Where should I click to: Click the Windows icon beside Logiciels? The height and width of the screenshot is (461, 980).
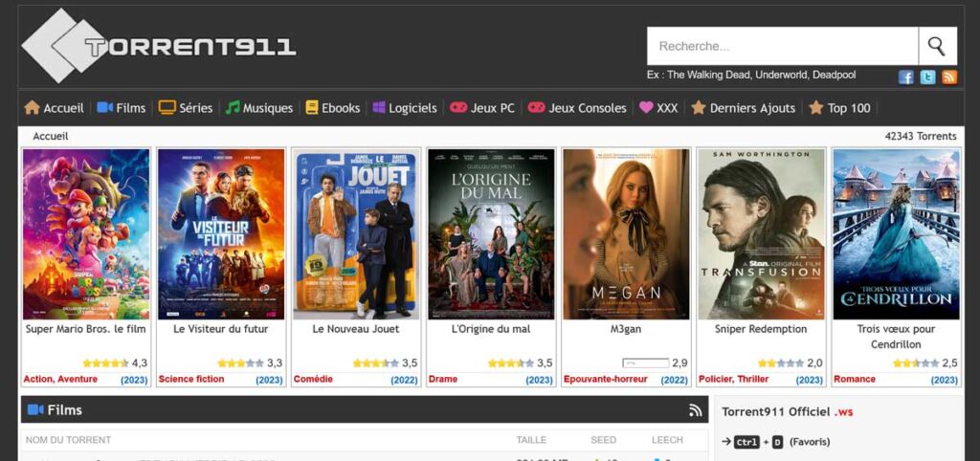click(x=379, y=107)
